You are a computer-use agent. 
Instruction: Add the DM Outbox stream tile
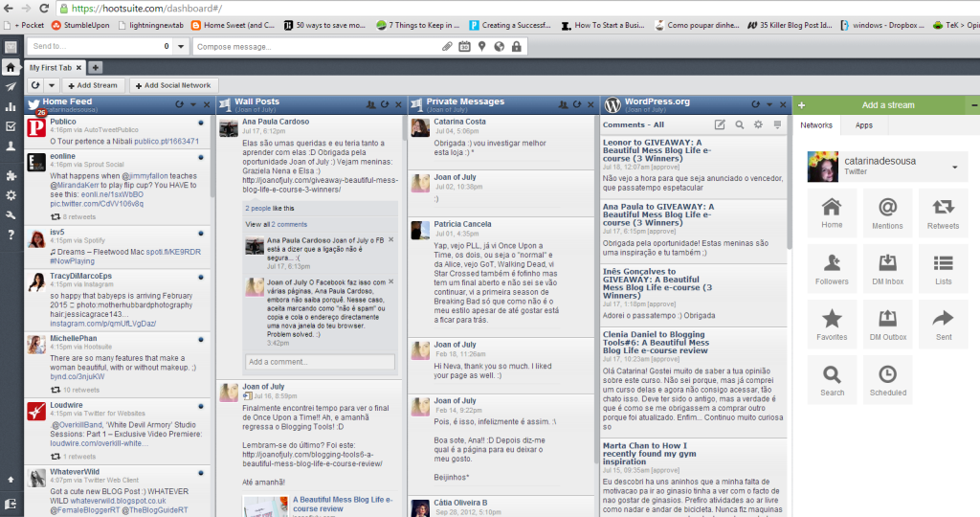[887, 324]
